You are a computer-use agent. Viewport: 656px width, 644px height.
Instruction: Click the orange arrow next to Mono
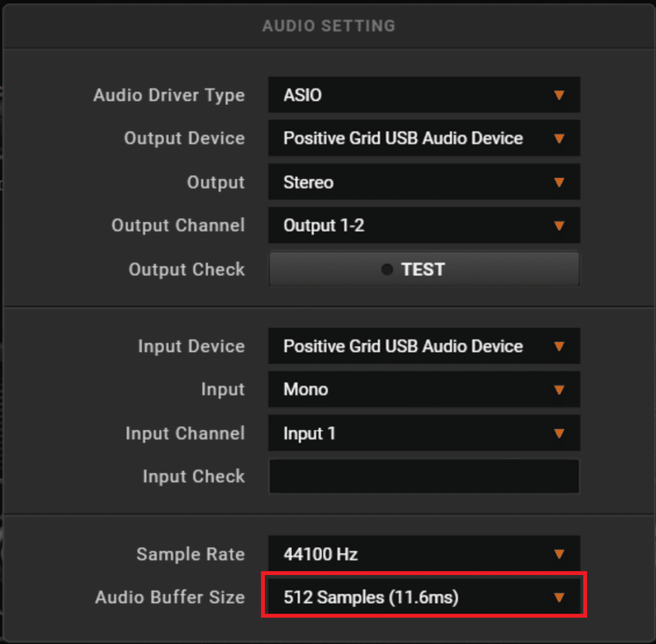[x=559, y=390]
